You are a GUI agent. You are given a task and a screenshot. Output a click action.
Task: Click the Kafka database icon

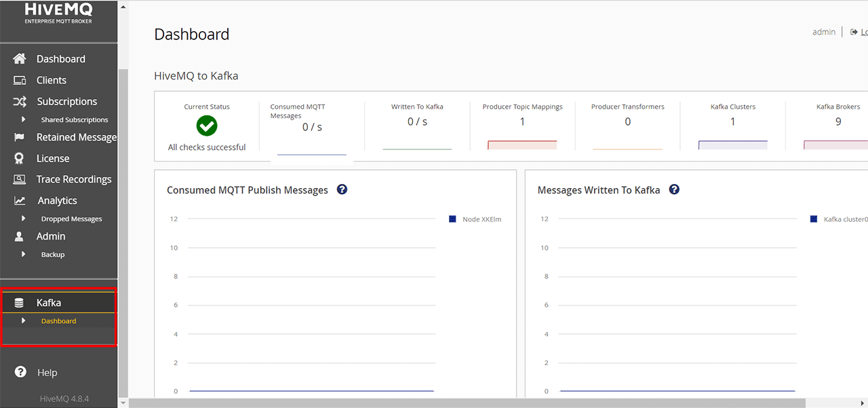pyautogui.click(x=19, y=303)
